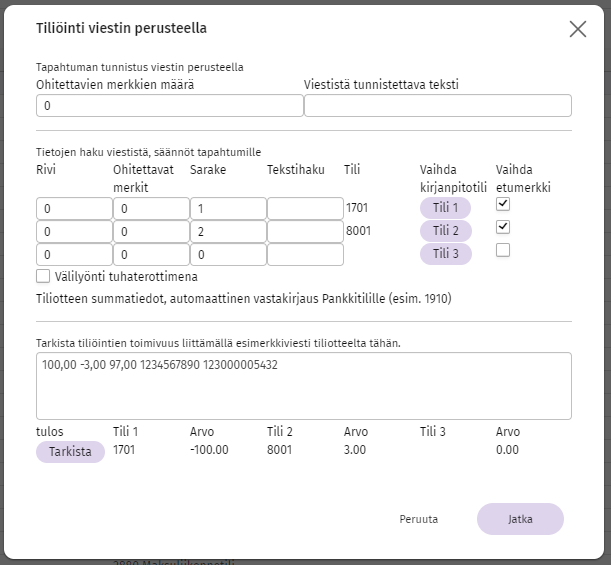Click the second row Ohitettavat merkit field
Screen dimensions: 611x565
click(x=151, y=231)
